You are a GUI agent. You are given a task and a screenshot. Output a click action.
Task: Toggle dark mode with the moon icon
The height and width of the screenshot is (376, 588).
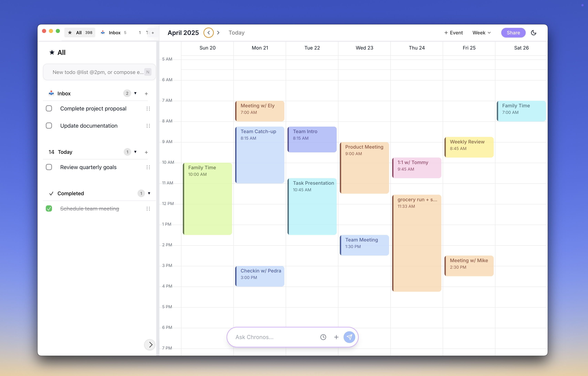534,33
